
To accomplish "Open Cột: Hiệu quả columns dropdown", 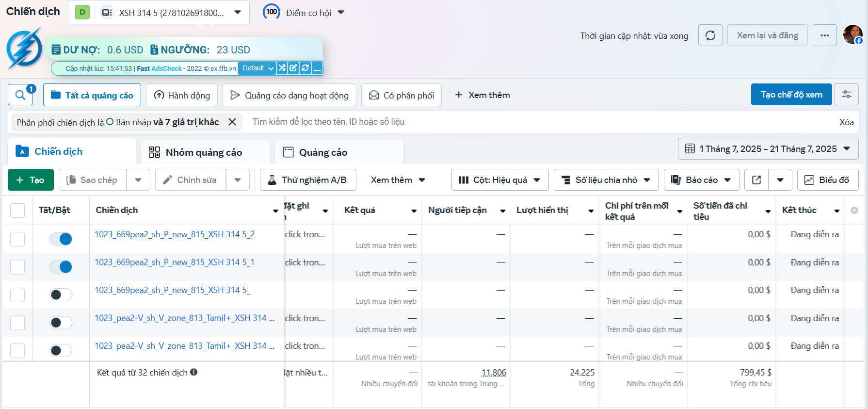I will [x=500, y=180].
